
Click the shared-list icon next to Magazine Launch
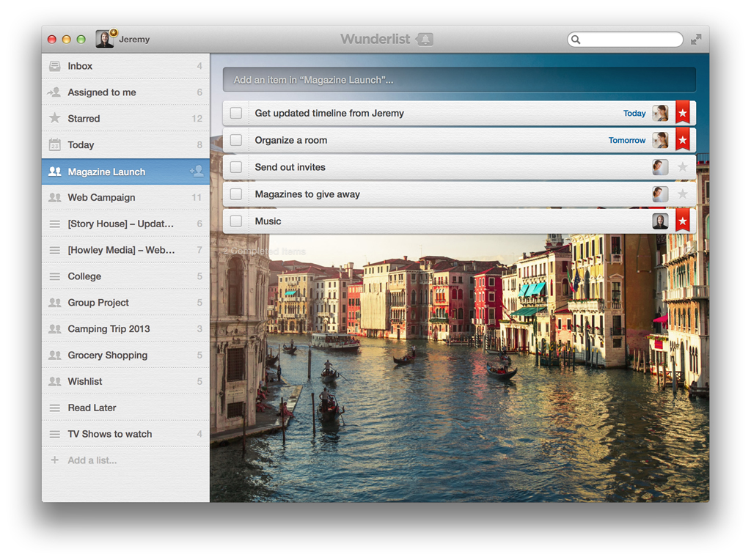click(56, 171)
